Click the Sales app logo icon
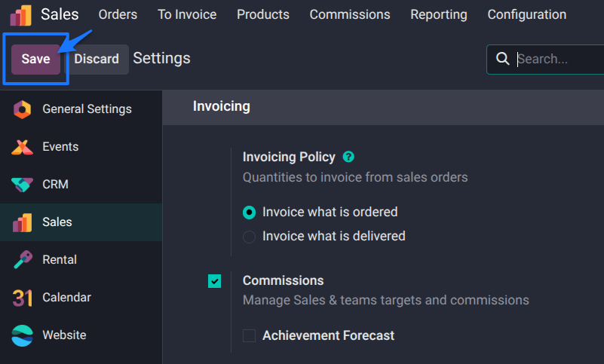Viewport: 604px width, 364px height. (20, 15)
